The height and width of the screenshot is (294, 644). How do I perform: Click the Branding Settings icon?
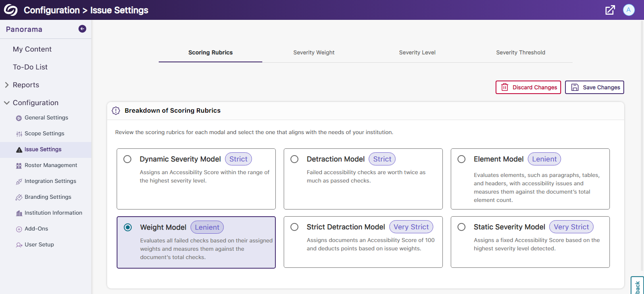click(19, 197)
